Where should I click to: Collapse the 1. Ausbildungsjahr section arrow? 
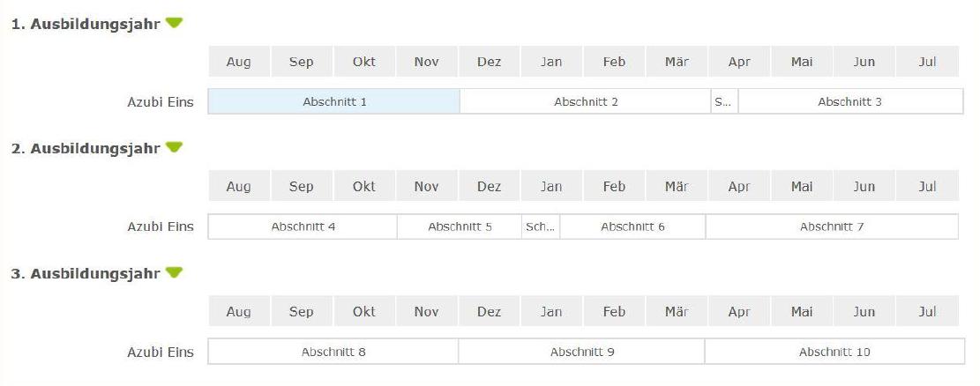(x=174, y=23)
